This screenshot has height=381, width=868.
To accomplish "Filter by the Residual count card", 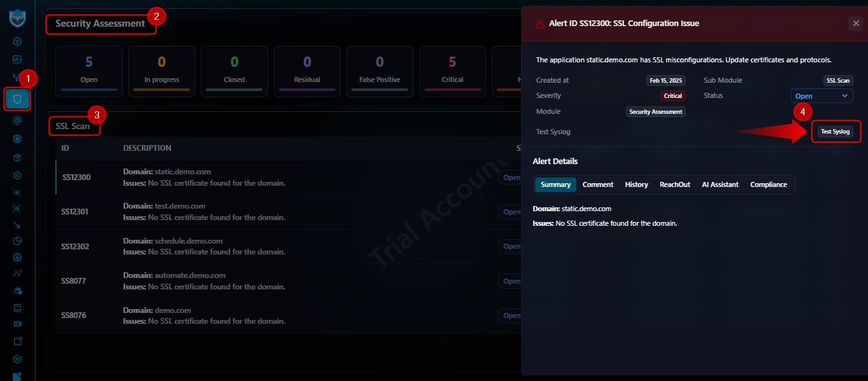I will click(307, 71).
